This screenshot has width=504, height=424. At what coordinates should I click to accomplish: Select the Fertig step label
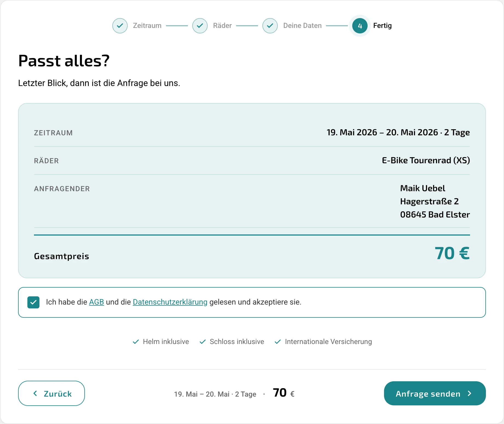pos(382,25)
